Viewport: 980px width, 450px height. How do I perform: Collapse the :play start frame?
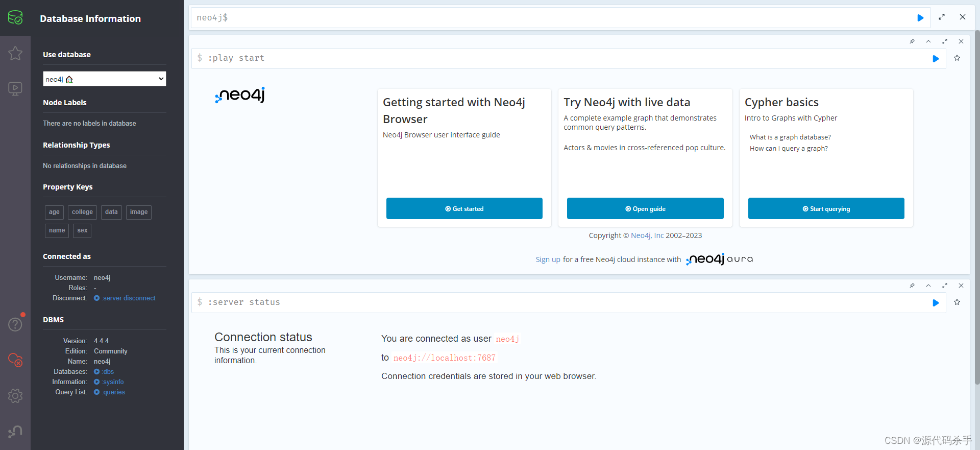tap(928, 41)
